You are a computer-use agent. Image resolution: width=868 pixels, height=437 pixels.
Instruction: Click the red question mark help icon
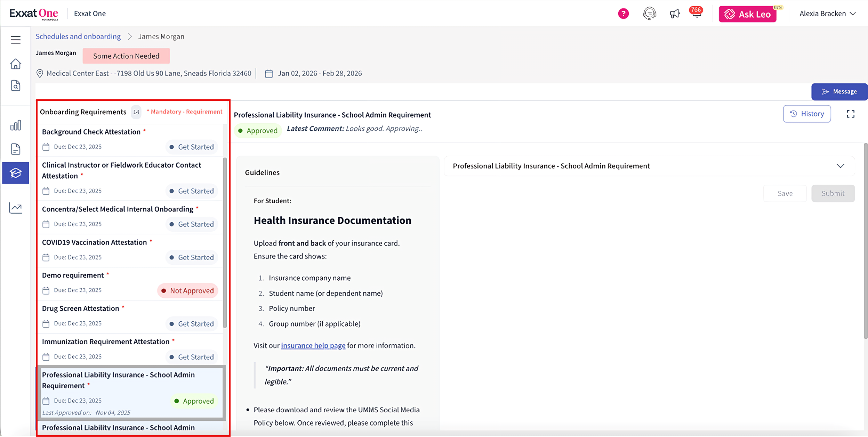click(x=623, y=14)
